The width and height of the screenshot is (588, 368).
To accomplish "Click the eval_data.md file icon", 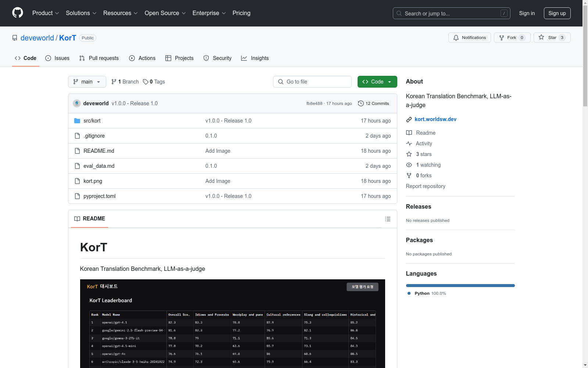I will tap(77, 166).
